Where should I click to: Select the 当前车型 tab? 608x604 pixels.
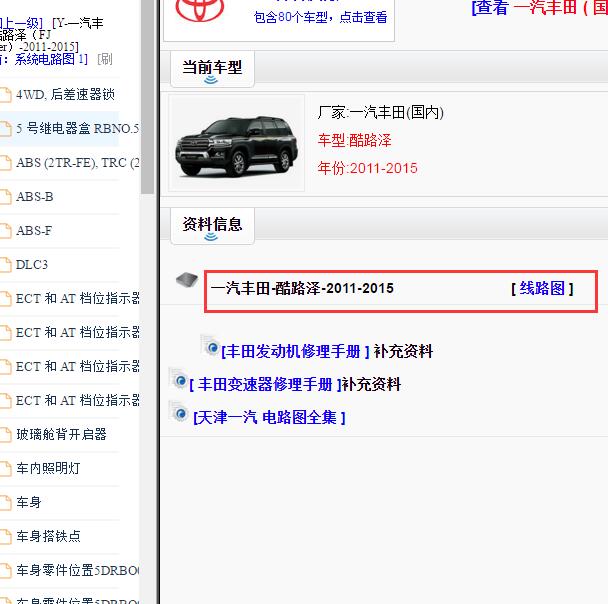tap(212, 69)
